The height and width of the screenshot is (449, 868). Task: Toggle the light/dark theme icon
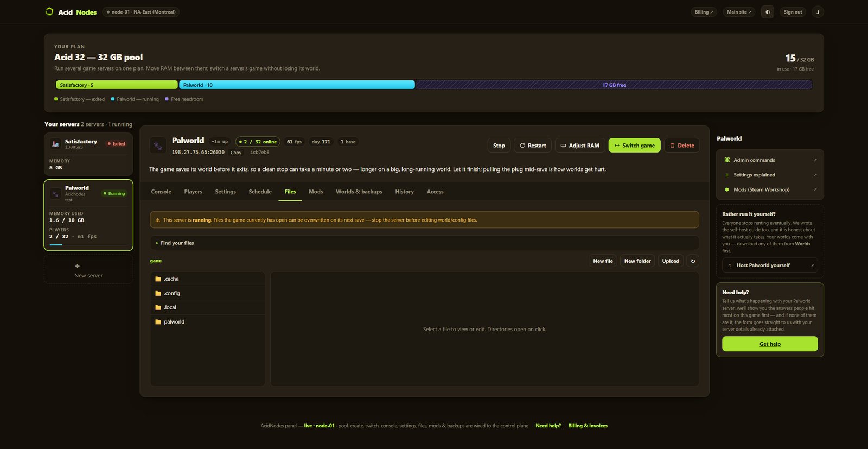(768, 12)
